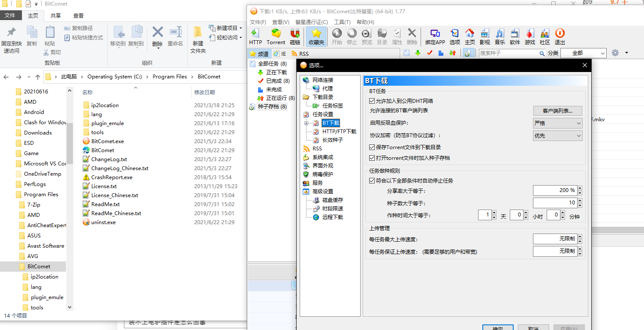The height and width of the screenshot is (330, 644).
Task: Click the 确定 button in options dialog
Action: click(x=498, y=328)
